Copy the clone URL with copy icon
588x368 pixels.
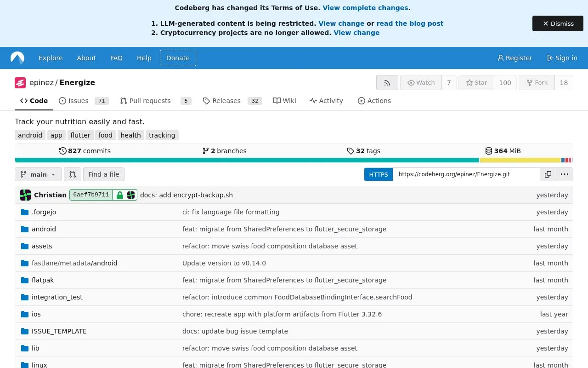pyautogui.click(x=548, y=174)
